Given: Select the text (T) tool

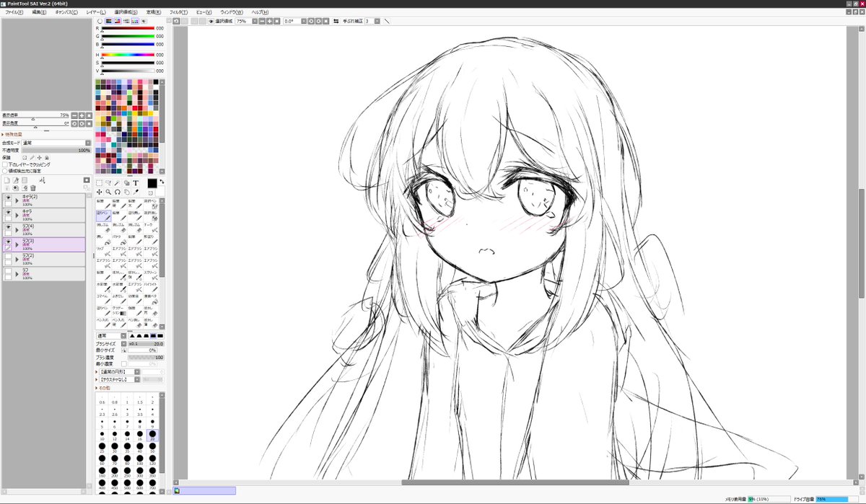Looking at the screenshot, I should click(x=135, y=183).
